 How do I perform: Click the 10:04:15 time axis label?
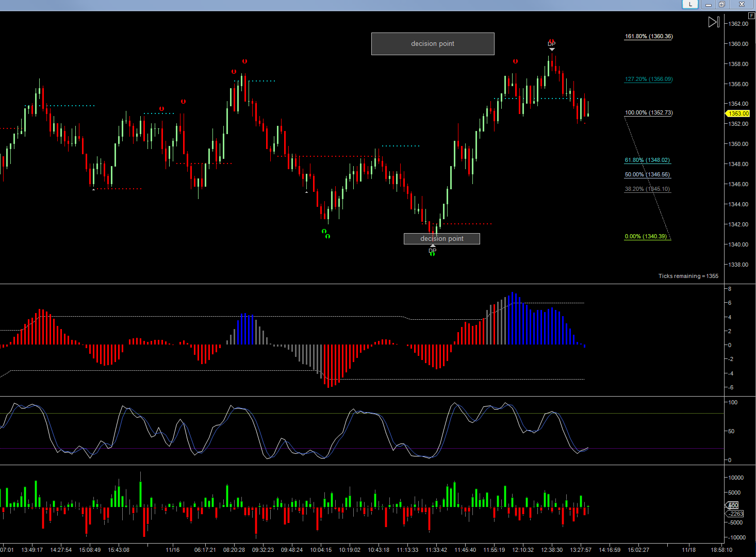point(321,550)
